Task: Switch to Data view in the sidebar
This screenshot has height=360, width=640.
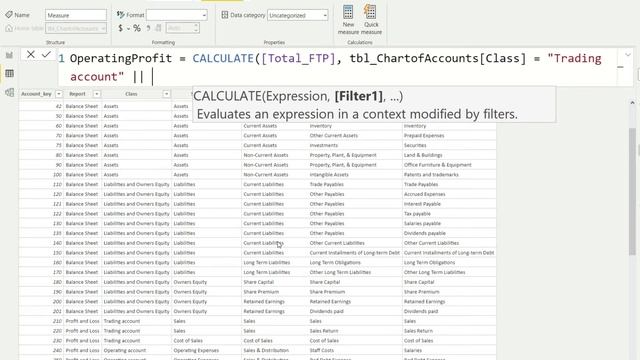Action: tap(9, 73)
